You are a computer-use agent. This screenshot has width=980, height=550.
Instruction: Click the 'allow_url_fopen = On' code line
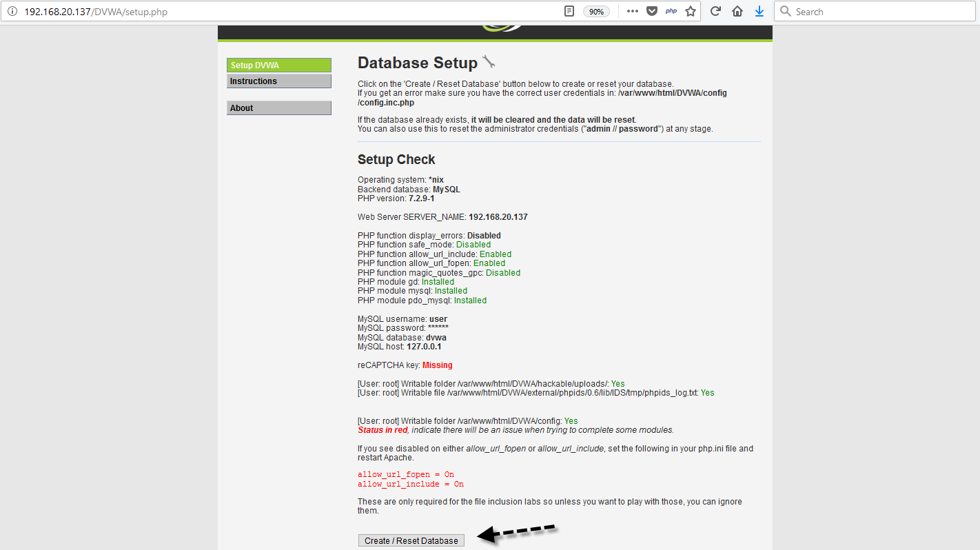[406, 475]
